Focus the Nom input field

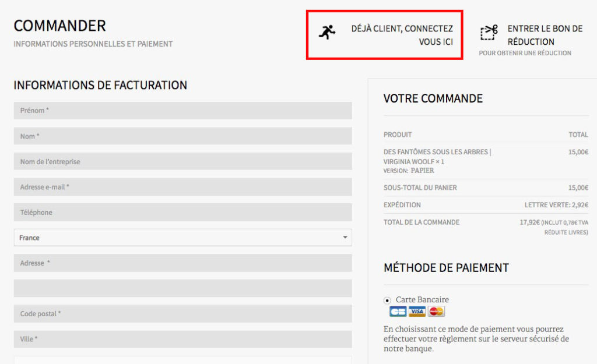182,136
